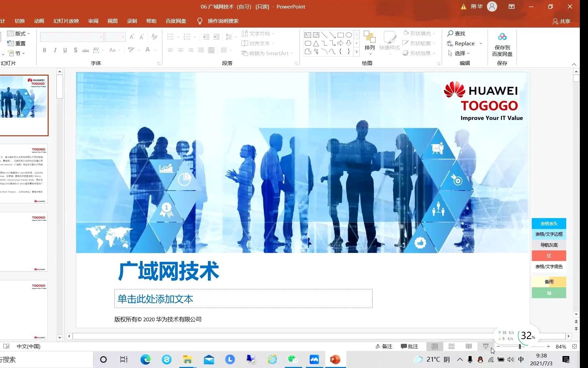Toggle the Comments (批注) pane
The image size is (588, 368).
410,346
